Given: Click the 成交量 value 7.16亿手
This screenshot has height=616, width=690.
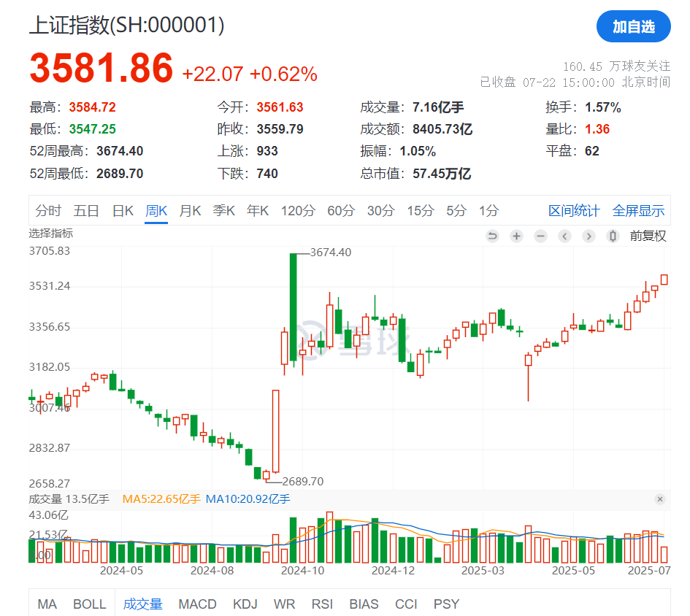Looking at the screenshot, I should 438,107.
